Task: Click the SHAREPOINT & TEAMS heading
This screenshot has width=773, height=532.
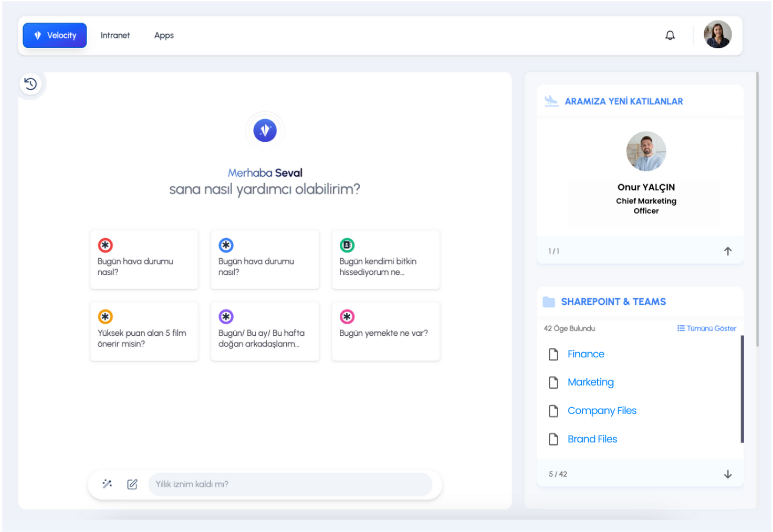Action: pyautogui.click(x=613, y=302)
